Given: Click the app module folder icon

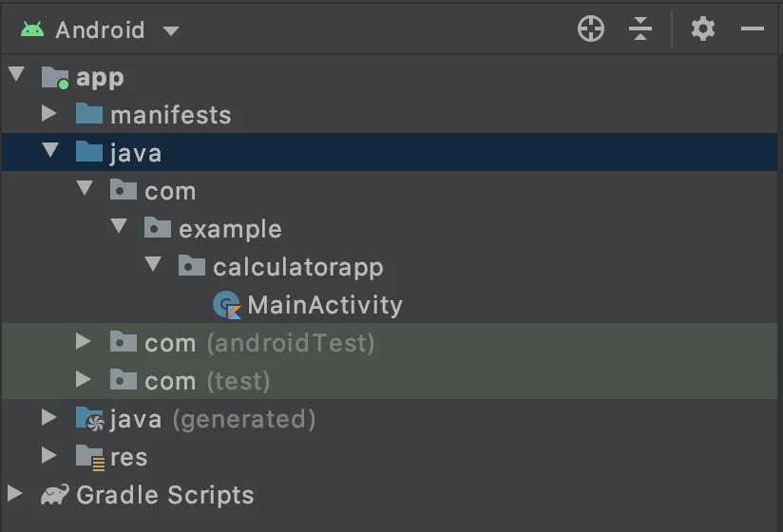Looking at the screenshot, I should point(55,77).
